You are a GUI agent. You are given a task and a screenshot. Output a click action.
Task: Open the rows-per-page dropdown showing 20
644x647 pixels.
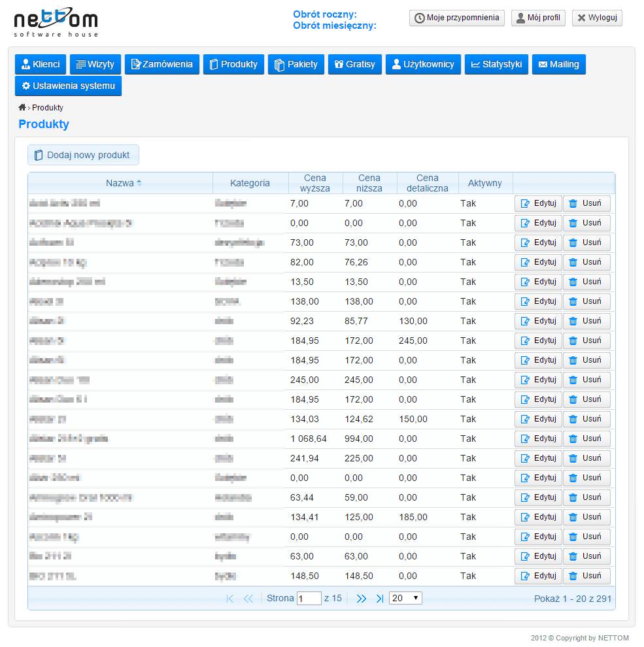tap(405, 598)
